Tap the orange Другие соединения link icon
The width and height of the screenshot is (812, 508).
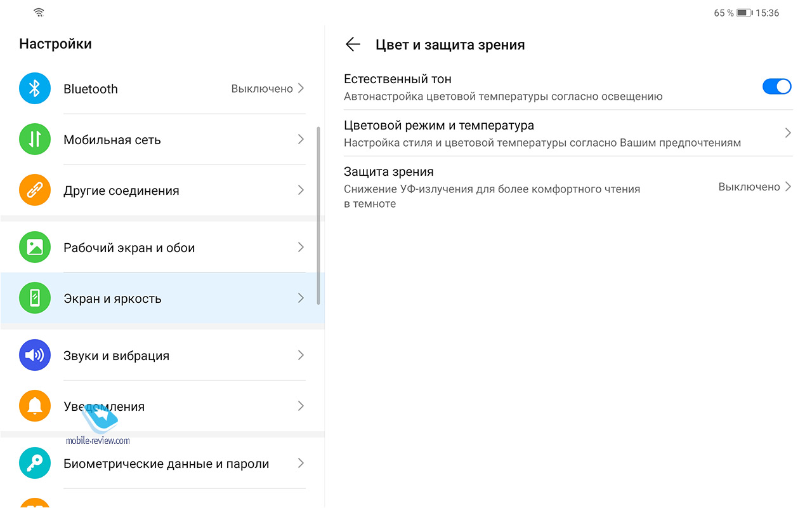click(x=35, y=190)
